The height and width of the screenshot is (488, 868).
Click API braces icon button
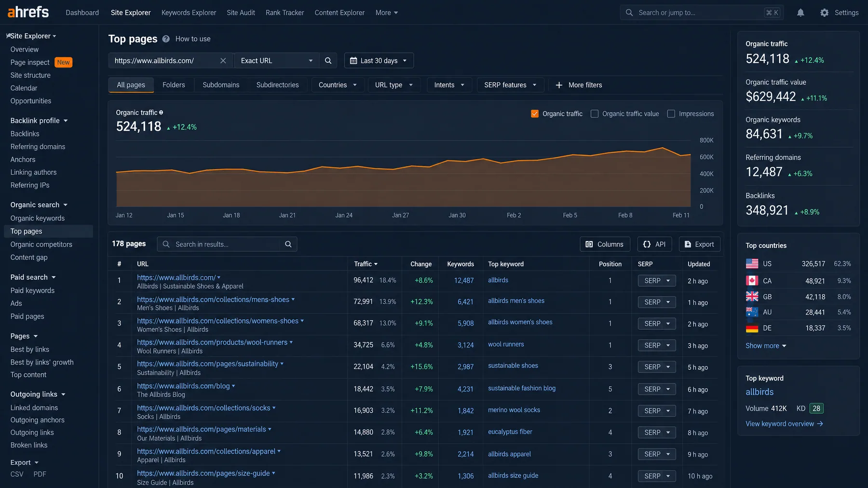pos(647,244)
